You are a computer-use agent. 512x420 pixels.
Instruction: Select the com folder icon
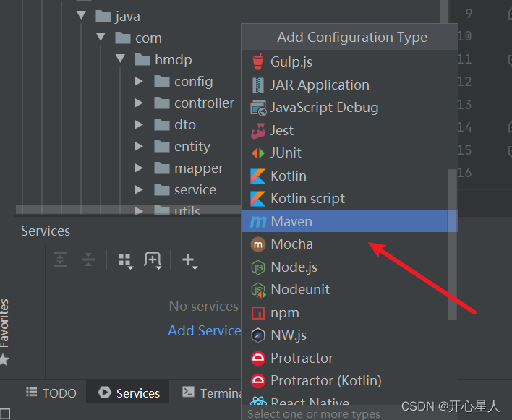coord(123,38)
